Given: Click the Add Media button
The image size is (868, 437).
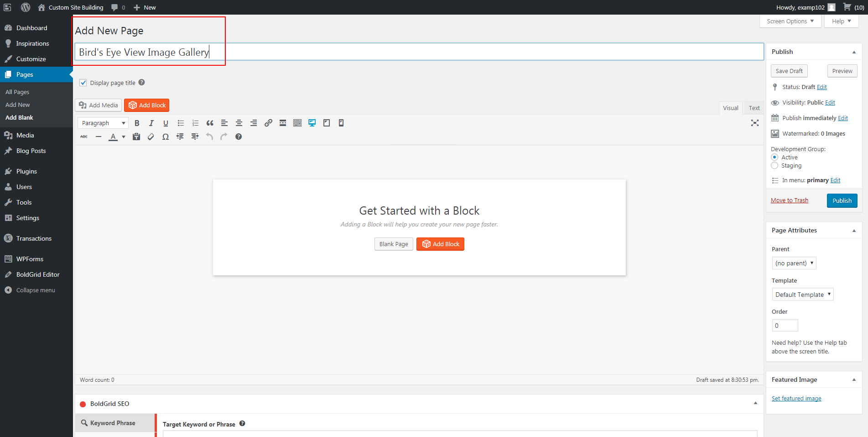Looking at the screenshot, I should coord(99,105).
